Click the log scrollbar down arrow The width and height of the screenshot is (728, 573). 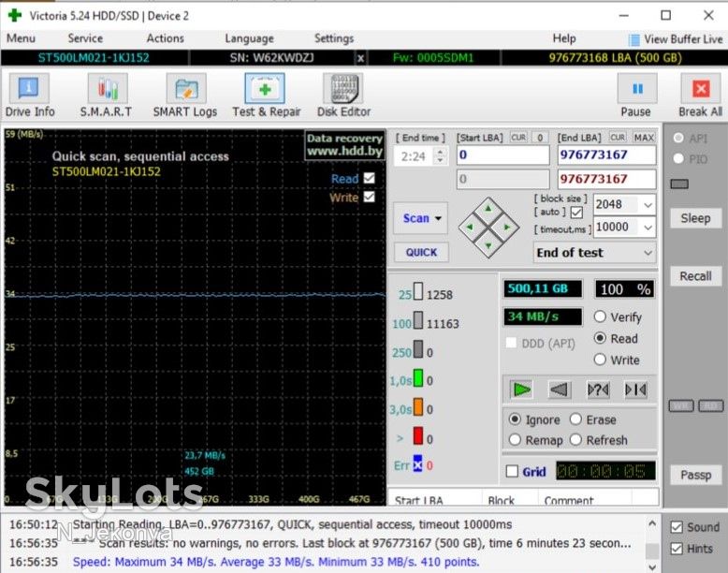[652, 567]
